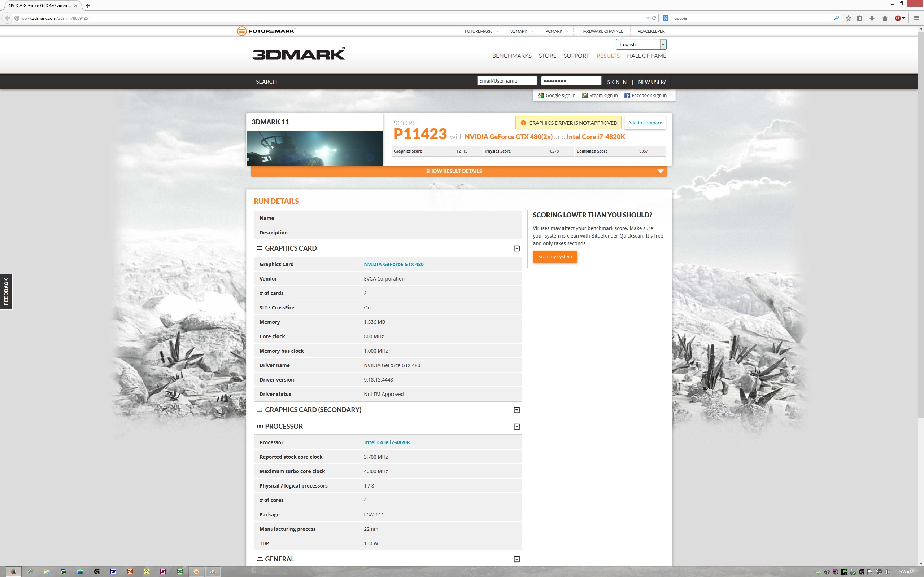
Task: Collapse the Processor section
Action: pyautogui.click(x=516, y=427)
